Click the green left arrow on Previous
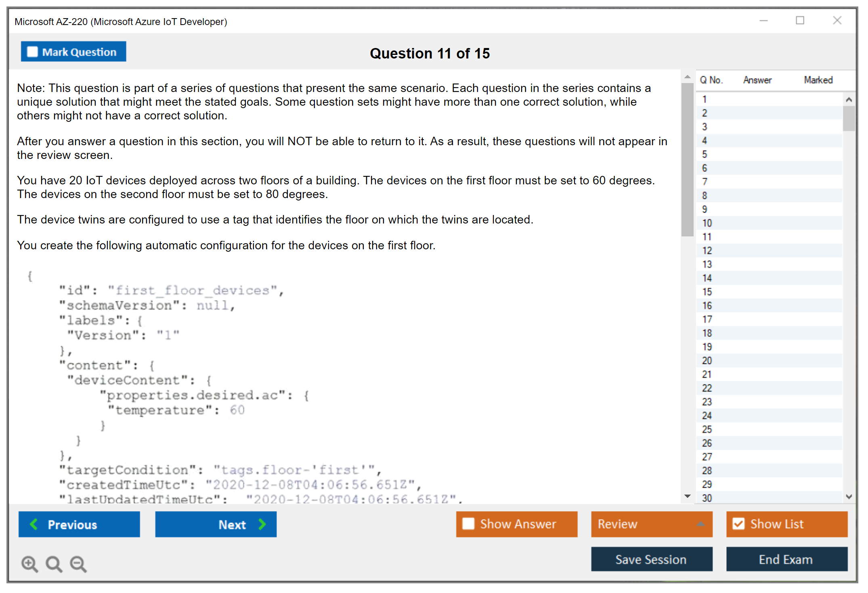The width and height of the screenshot is (868, 593). (34, 524)
